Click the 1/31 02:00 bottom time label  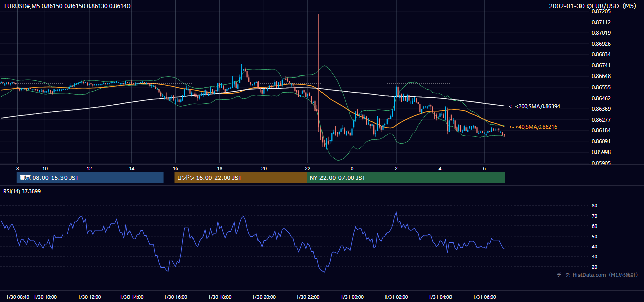tap(396, 297)
